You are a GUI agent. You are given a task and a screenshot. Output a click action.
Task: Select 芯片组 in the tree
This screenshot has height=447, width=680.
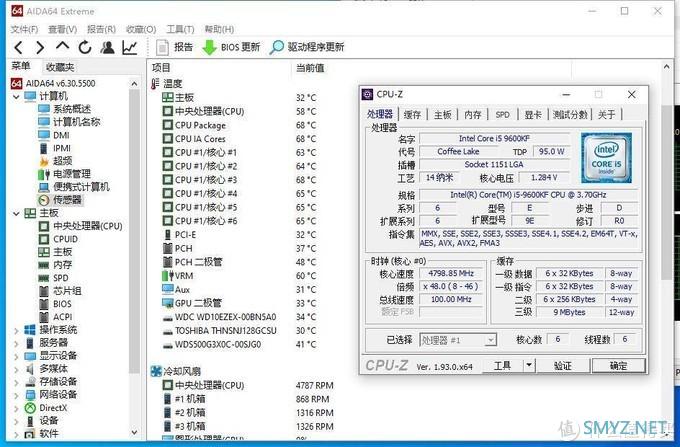(x=60, y=291)
